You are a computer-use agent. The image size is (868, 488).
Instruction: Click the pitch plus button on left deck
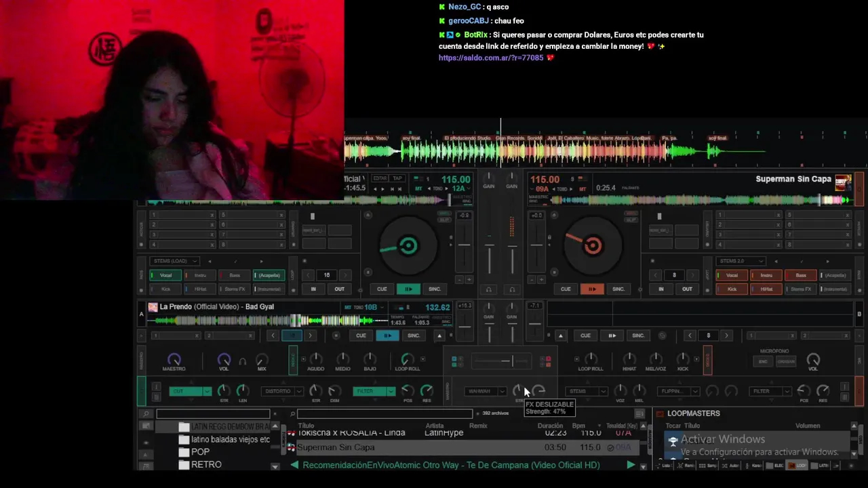coord(469,279)
